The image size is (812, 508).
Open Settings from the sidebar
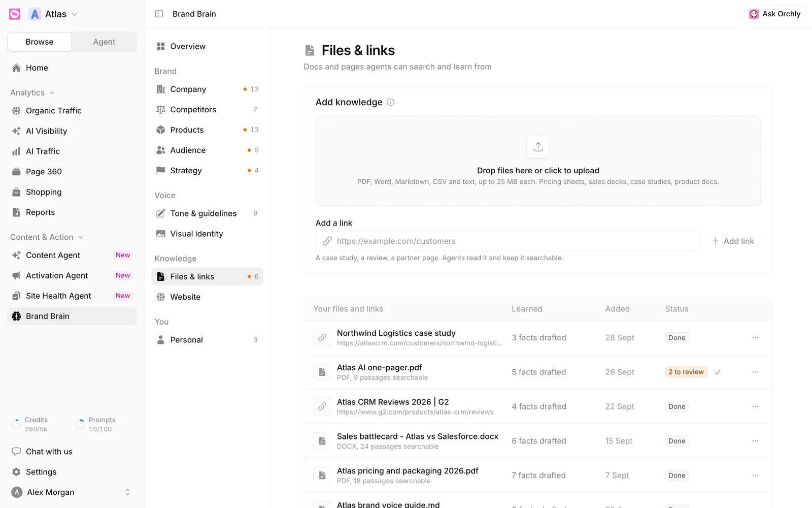[72, 472]
